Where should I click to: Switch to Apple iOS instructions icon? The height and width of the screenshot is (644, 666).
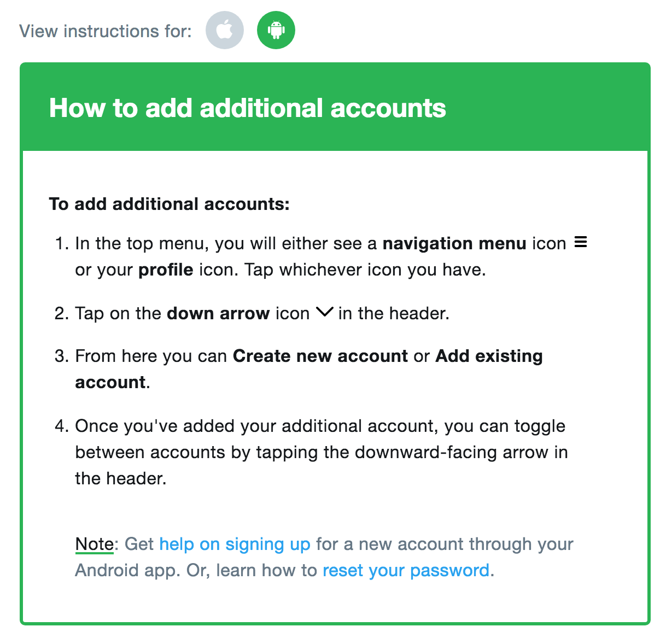point(224,30)
